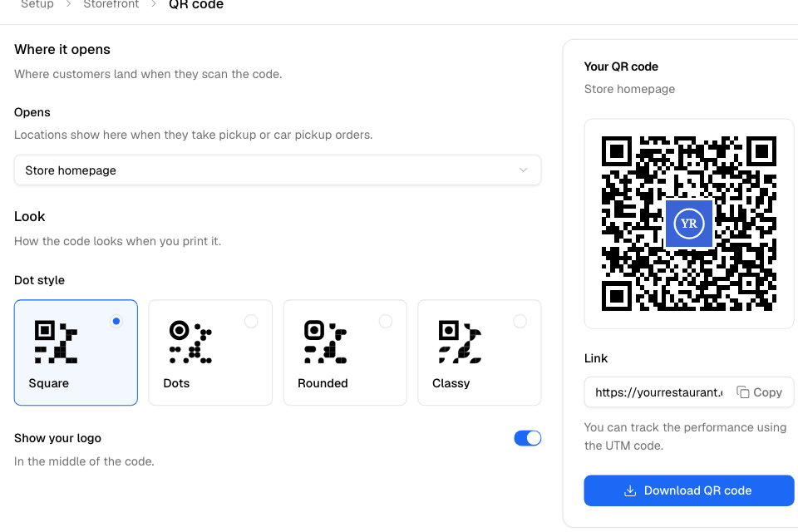Click the breadcrumb arrow after Storefront
This screenshot has height=532, width=798.
tap(154, 4)
